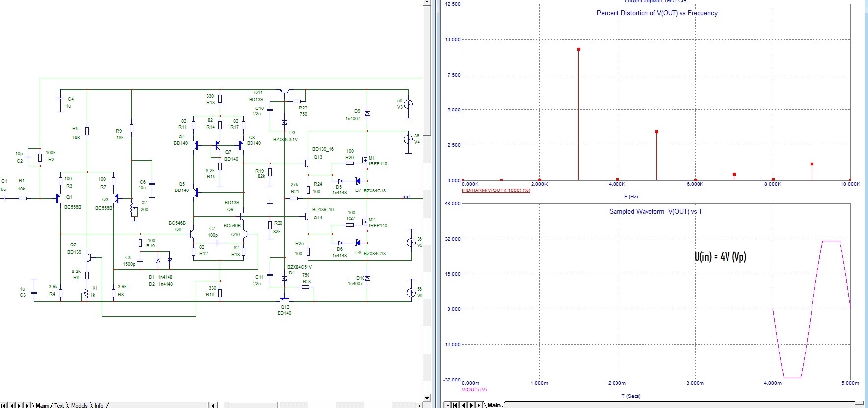Click schematic vertical scrollbar up arrow
The image size is (868, 408).
click(426, 3)
